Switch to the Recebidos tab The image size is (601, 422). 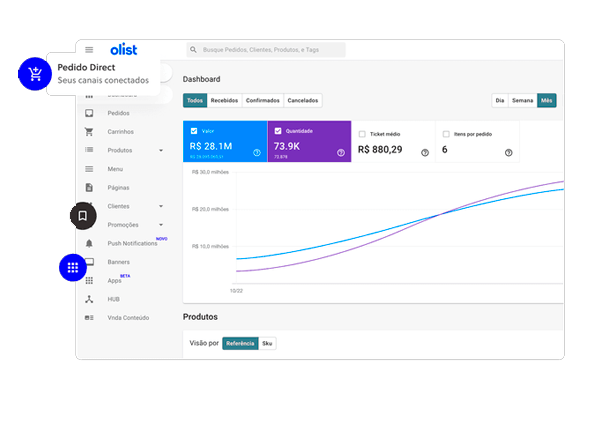coord(225,101)
